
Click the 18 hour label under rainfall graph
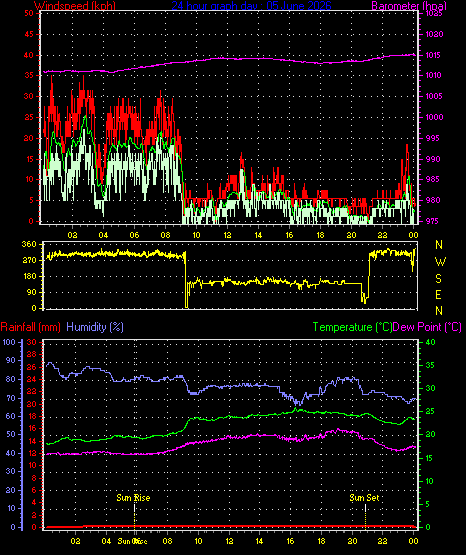point(321,541)
